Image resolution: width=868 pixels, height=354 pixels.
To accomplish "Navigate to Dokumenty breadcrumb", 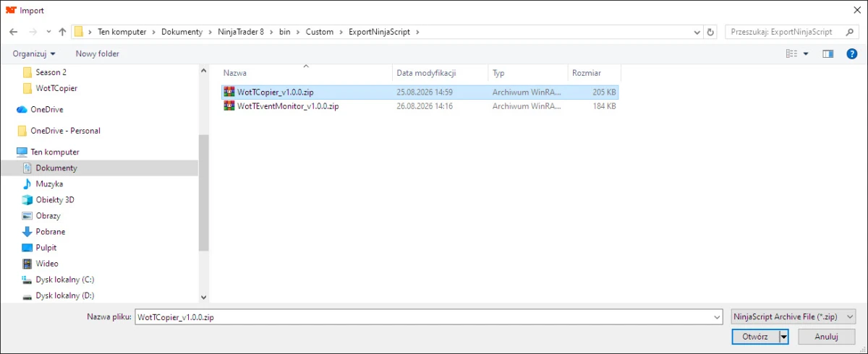I will click(x=182, y=32).
